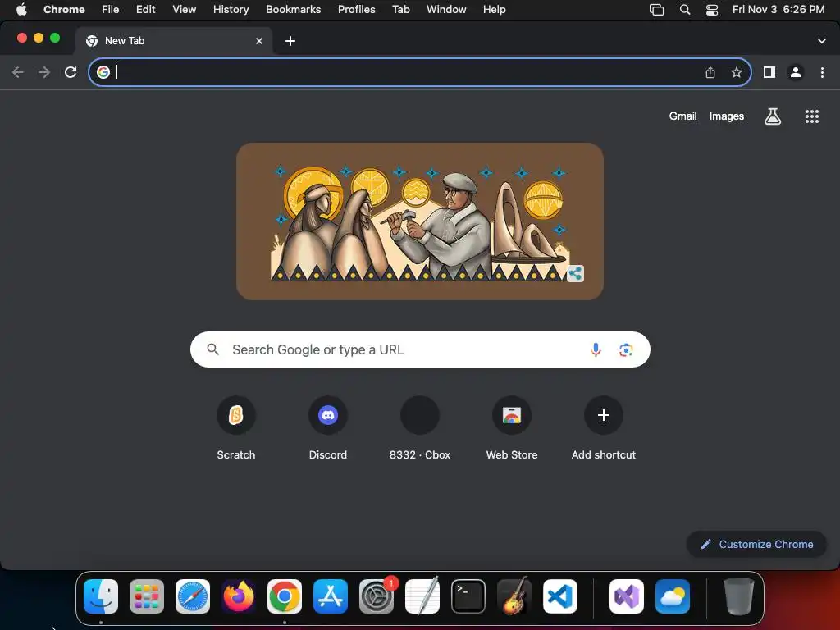Expand the tab search chevron
The width and height of the screenshot is (840, 630).
[822, 41]
